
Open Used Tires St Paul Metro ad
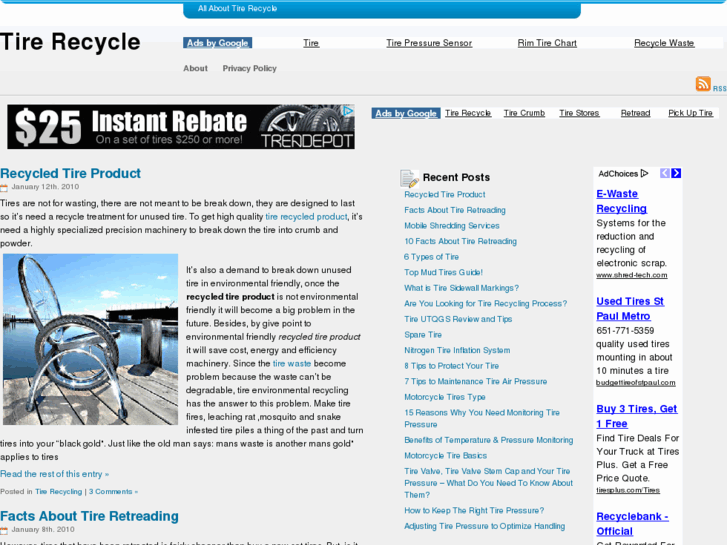pos(630,309)
